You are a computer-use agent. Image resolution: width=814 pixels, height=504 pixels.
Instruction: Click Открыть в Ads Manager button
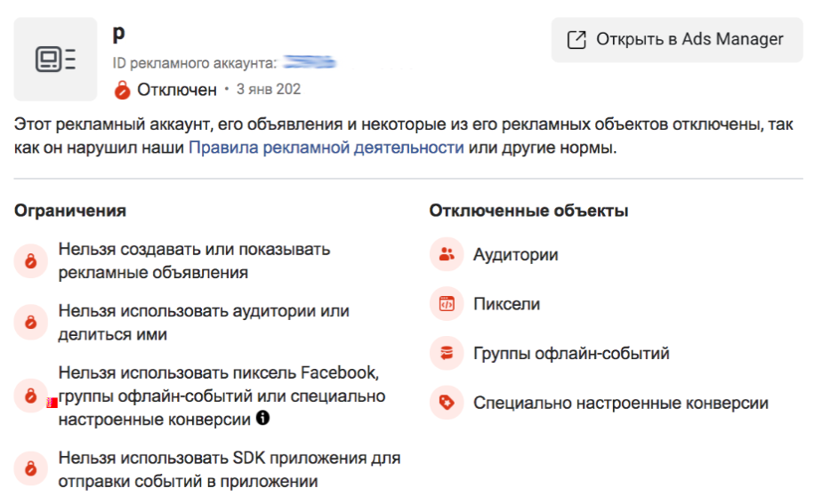(x=677, y=40)
